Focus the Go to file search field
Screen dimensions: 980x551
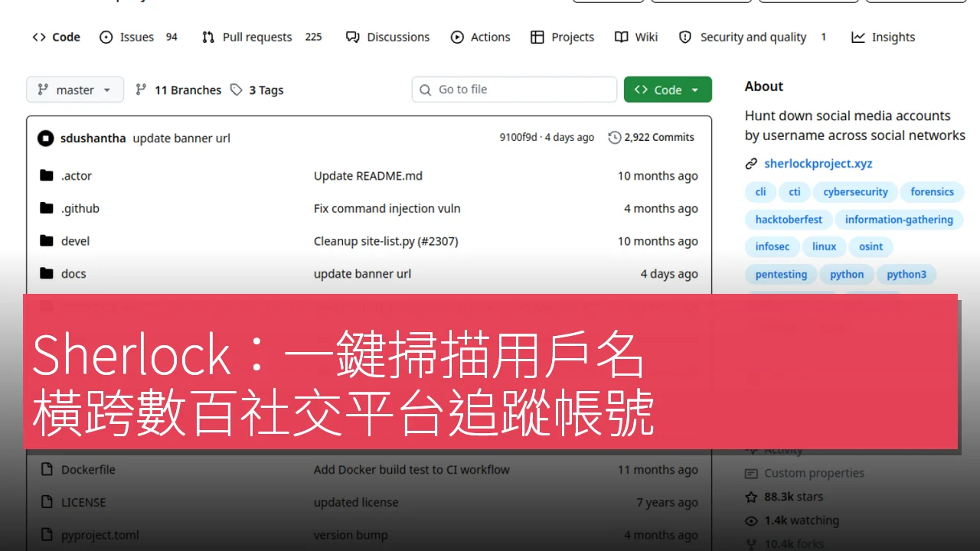[514, 90]
